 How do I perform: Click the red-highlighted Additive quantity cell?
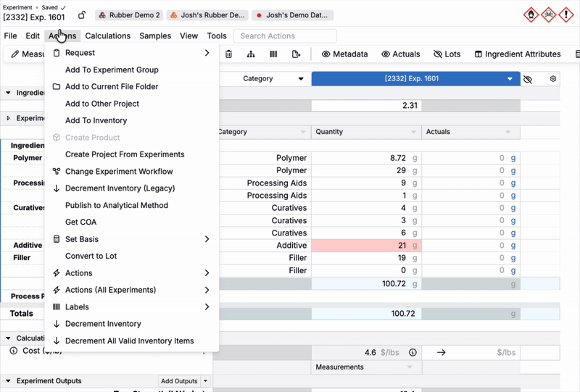pos(365,246)
